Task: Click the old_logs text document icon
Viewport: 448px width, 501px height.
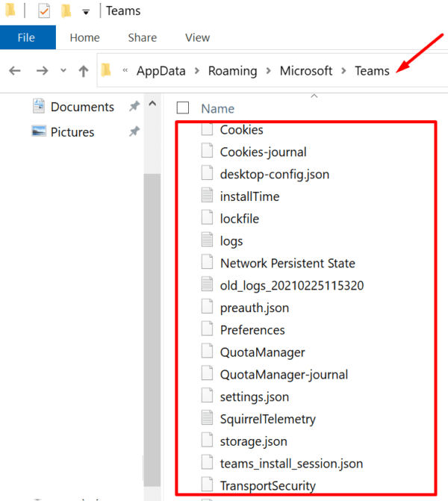Action: (207, 284)
